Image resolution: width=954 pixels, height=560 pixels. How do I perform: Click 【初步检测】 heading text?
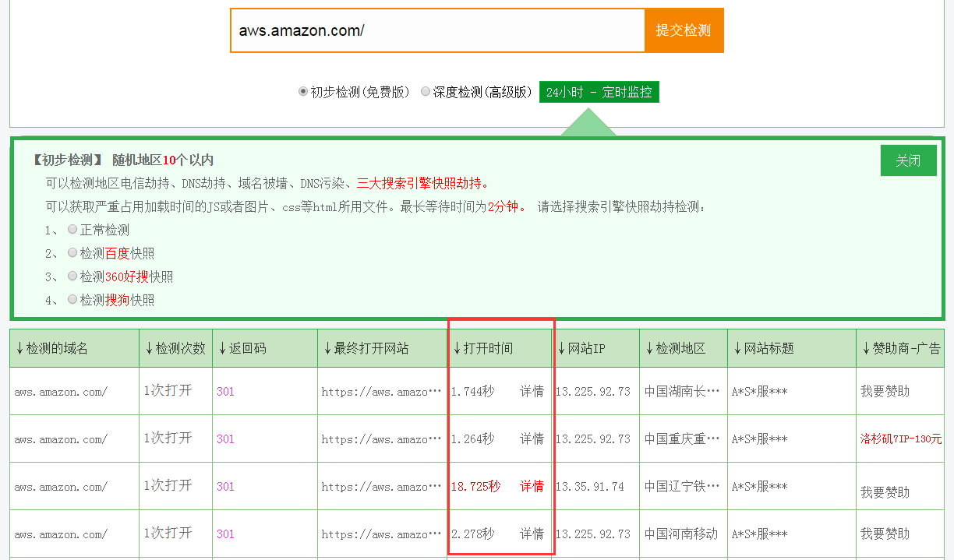67,160
